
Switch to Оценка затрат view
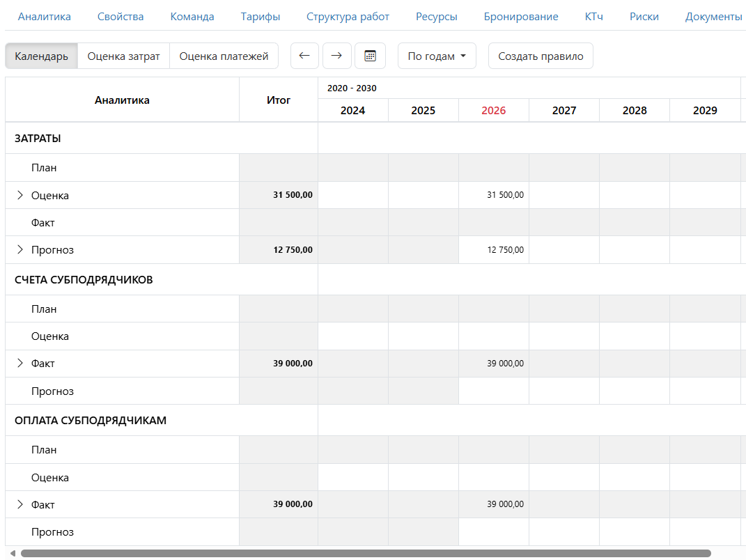click(x=123, y=56)
